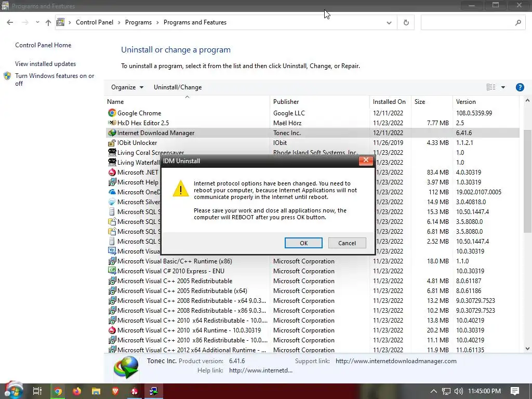The width and height of the screenshot is (532, 399).
Task: Open Turn Windows features on or off
Action: coord(54,79)
